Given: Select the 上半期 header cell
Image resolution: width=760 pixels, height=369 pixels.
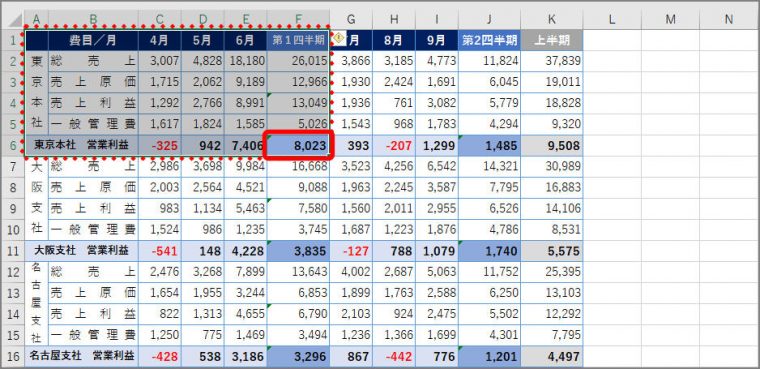Looking at the screenshot, I should click(x=552, y=40).
